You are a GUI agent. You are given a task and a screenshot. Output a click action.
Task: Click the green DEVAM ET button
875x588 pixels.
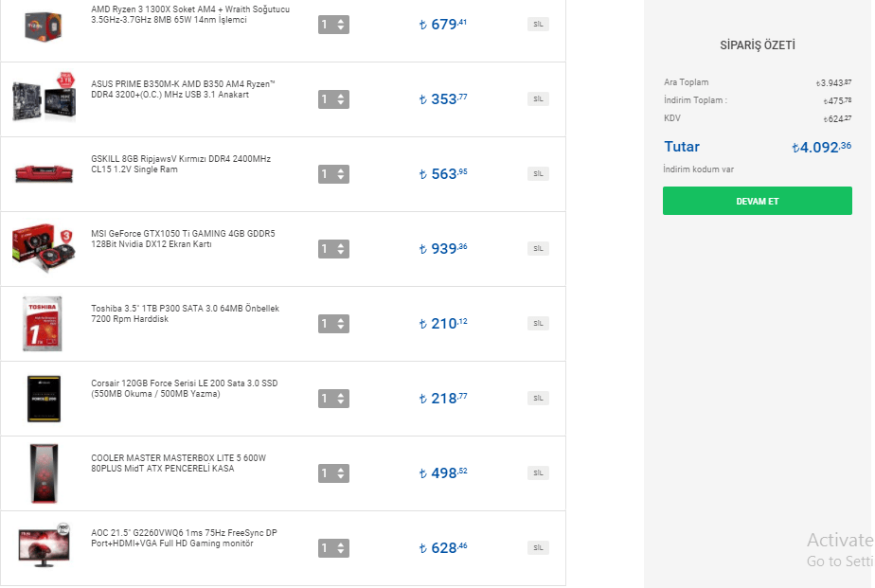coord(758,201)
